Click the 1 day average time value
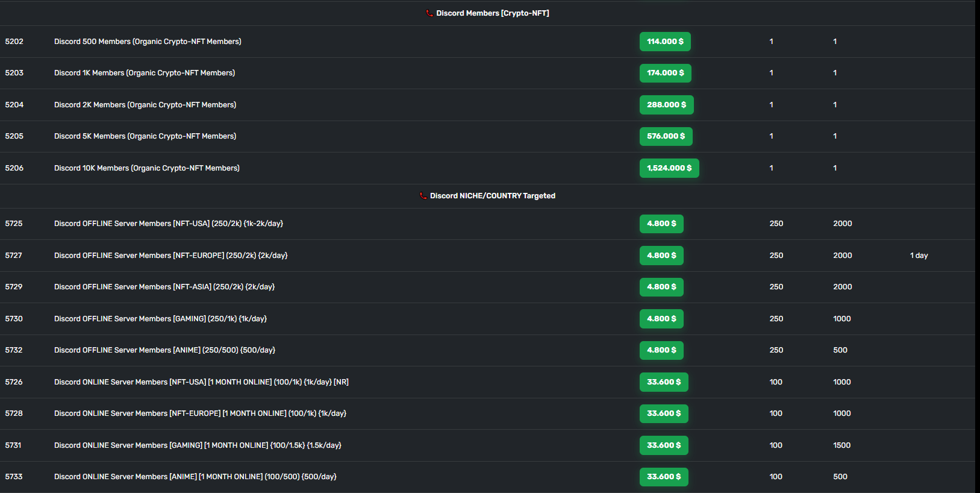 pyautogui.click(x=919, y=256)
